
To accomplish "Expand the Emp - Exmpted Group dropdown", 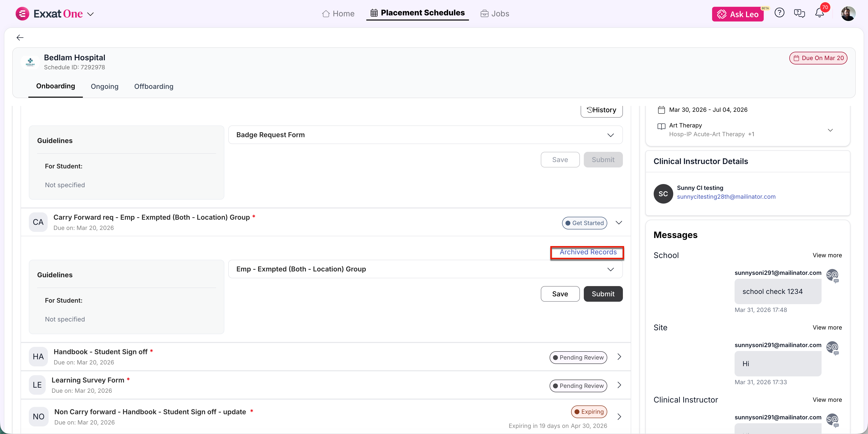I will pyautogui.click(x=610, y=269).
